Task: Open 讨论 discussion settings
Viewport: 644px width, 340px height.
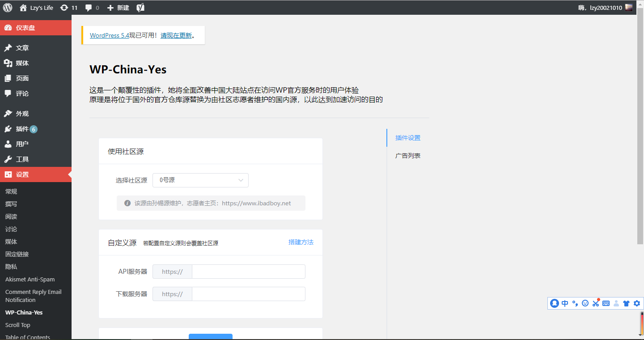Action: 11,229
